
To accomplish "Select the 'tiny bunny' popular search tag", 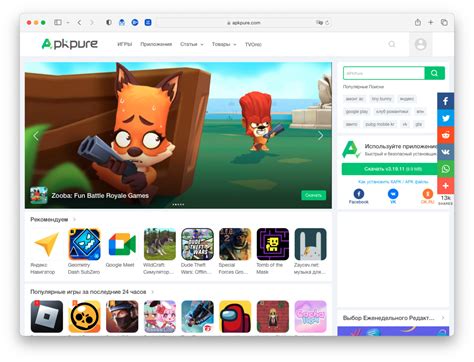I will pos(382,99).
